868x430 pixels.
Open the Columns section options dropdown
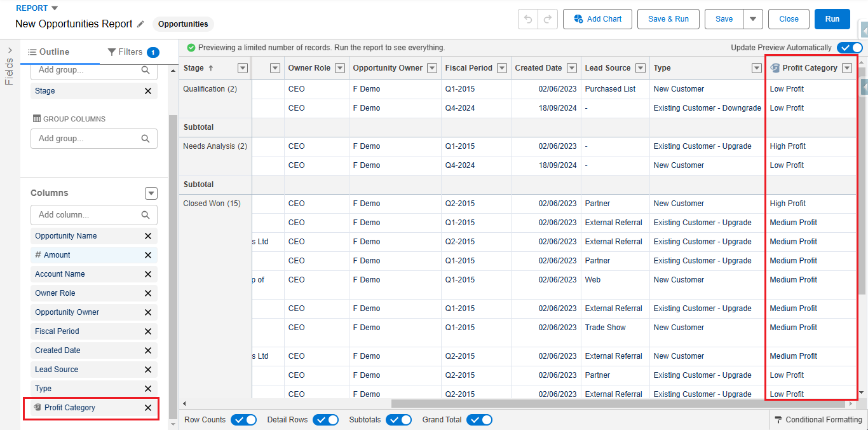coord(151,193)
